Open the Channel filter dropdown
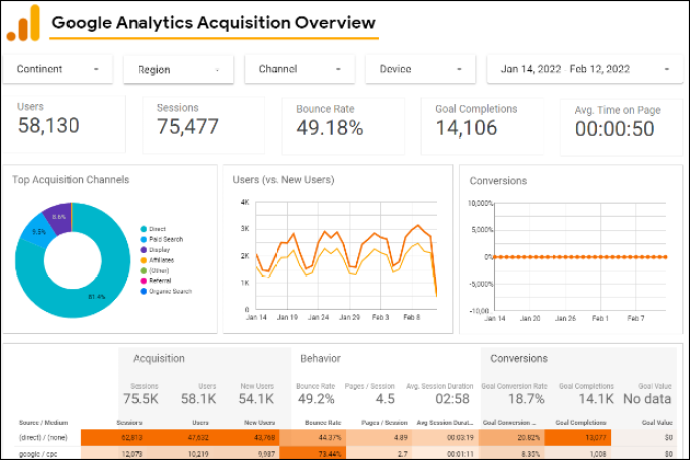 [x=300, y=69]
